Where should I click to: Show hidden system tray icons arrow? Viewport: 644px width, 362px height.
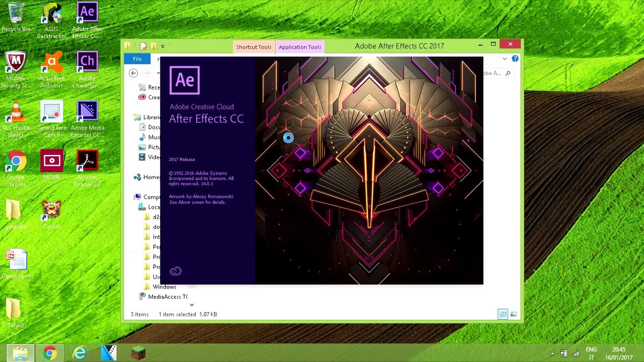(x=552, y=353)
